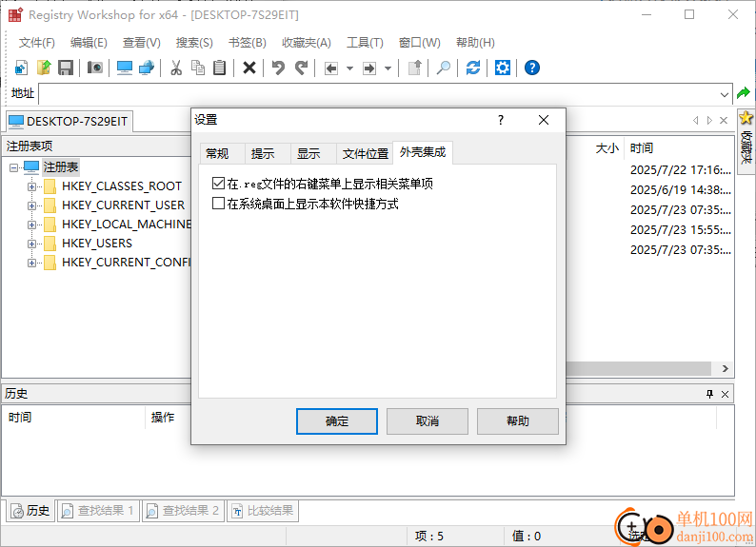Click the 取消 button
This screenshot has width=756, height=547.
(428, 421)
